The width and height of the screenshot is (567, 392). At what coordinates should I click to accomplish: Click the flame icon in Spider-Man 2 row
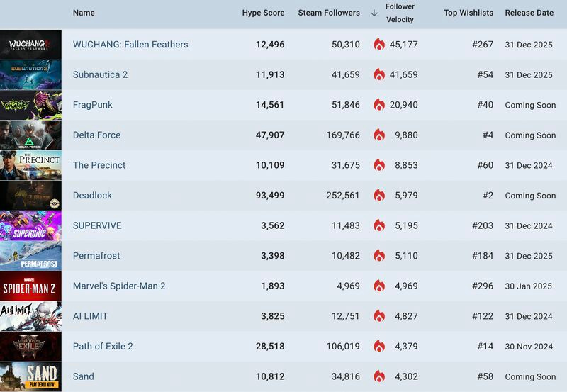point(379,286)
